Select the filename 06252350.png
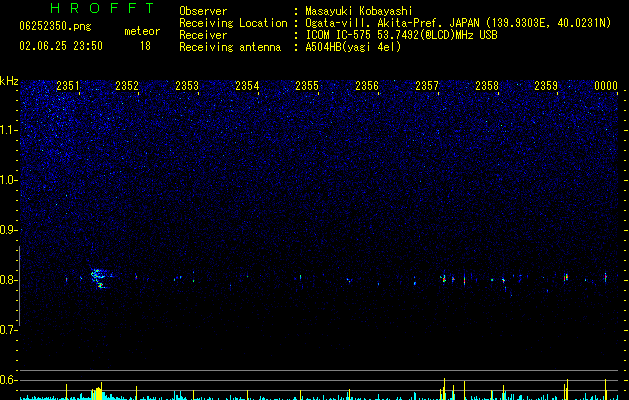 click(55, 26)
